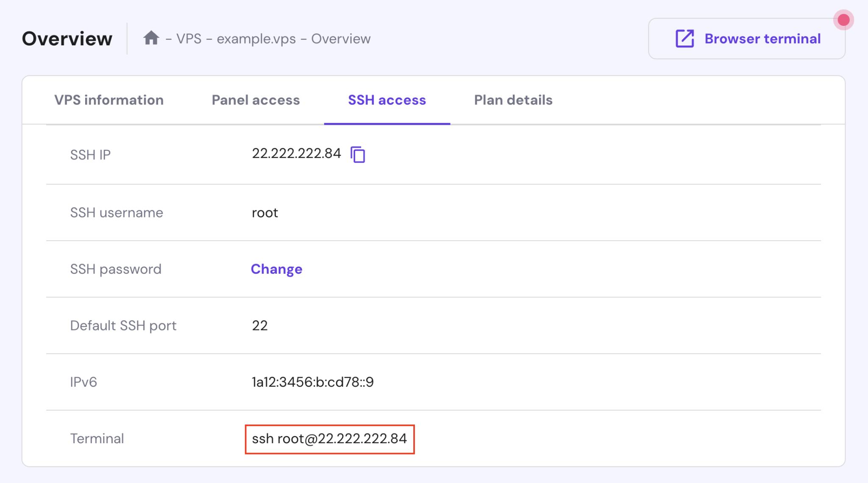Open the Browser terminal button

point(746,39)
